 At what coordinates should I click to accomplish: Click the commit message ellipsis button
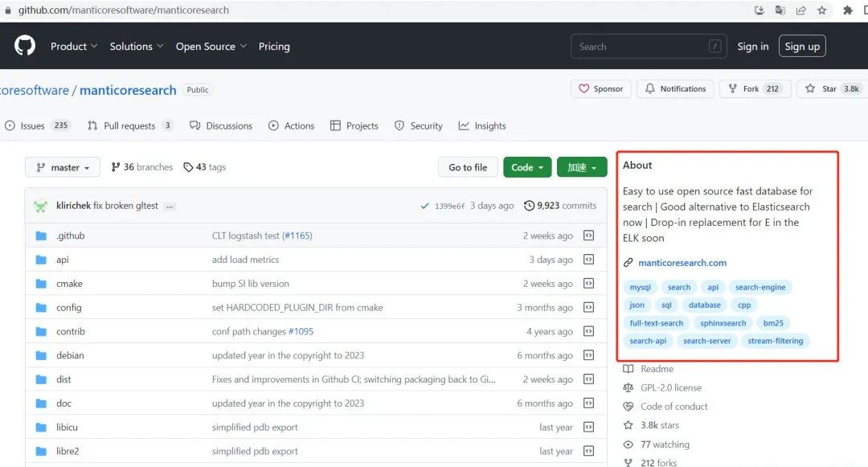pos(170,206)
